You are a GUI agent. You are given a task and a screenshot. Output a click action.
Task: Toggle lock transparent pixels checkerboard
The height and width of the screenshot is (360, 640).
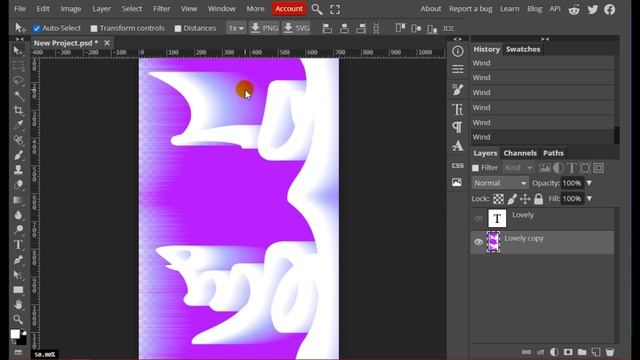click(x=498, y=199)
